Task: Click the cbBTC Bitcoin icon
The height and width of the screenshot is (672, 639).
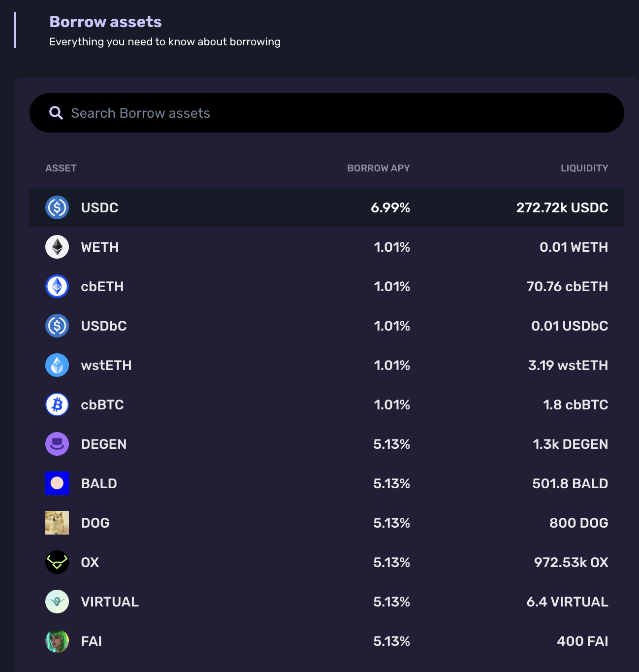Action: coord(57,404)
